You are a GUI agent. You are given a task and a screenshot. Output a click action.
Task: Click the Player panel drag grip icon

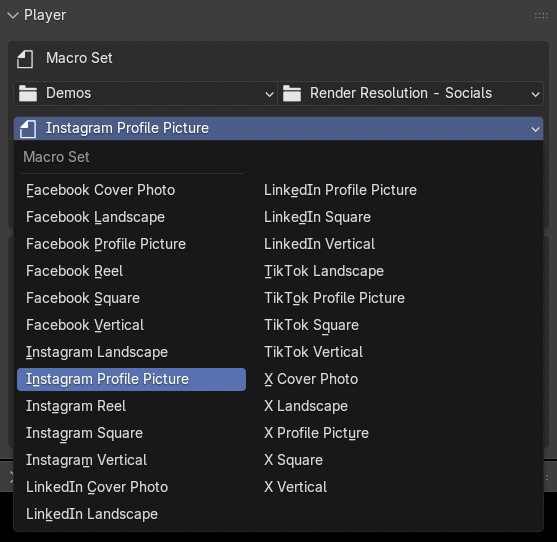[541, 16]
